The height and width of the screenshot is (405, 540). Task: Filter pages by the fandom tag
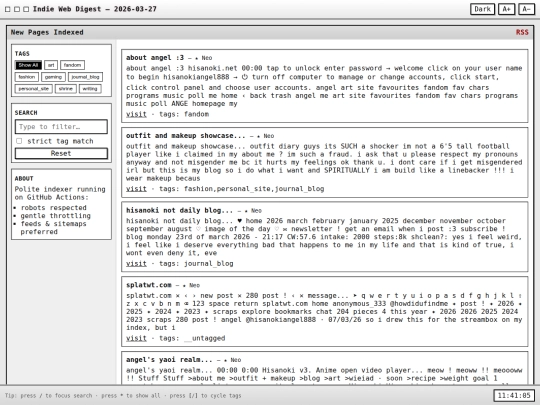tap(72, 65)
